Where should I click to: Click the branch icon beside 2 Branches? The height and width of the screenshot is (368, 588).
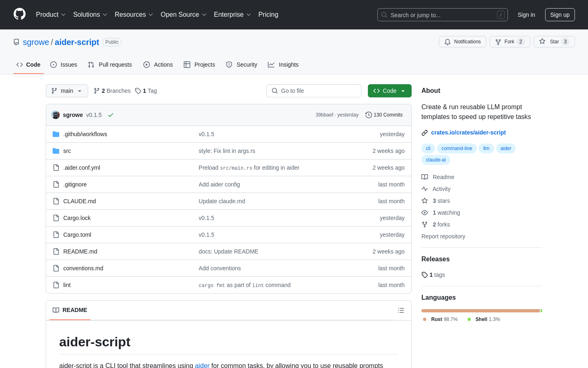click(x=97, y=91)
